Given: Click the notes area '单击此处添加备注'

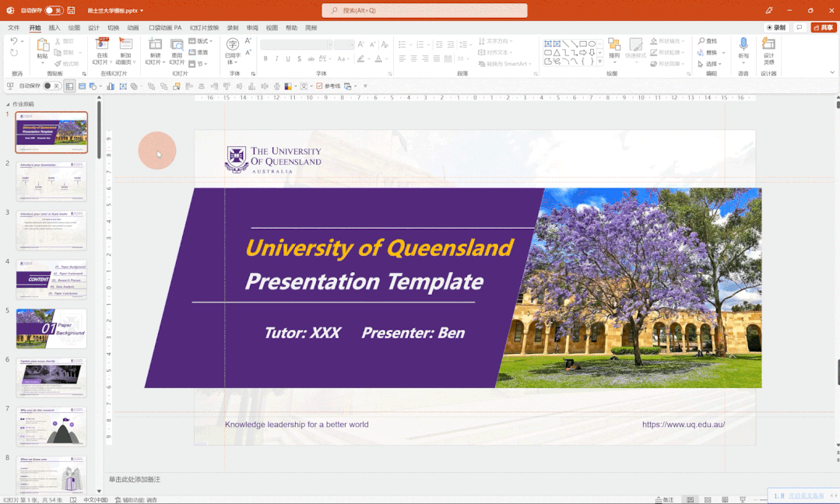Looking at the screenshot, I should pyautogui.click(x=135, y=479).
